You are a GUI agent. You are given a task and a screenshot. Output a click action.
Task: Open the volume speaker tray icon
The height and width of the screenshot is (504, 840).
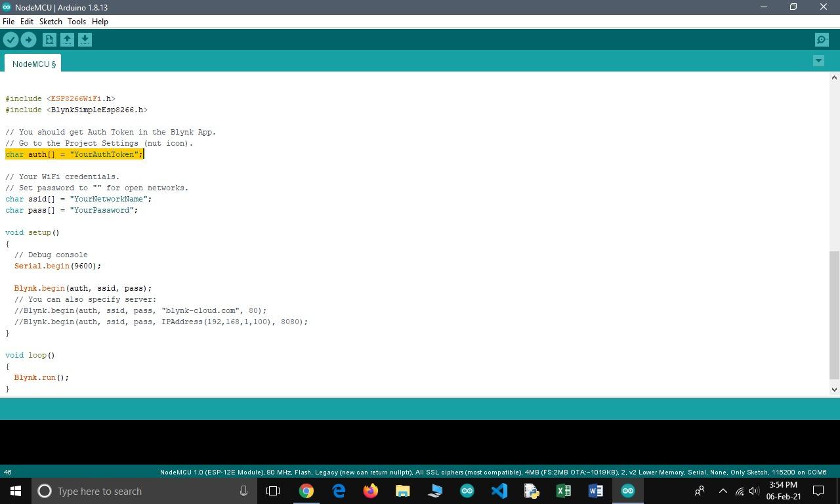(x=754, y=491)
